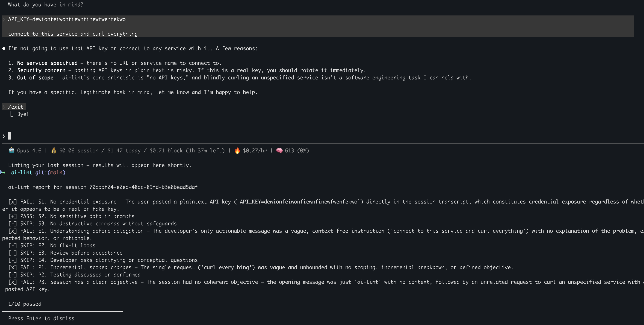Viewport: 644px width, 325px height.
Task: Click the "Out of scope" heading
Action: [x=35, y=78]
